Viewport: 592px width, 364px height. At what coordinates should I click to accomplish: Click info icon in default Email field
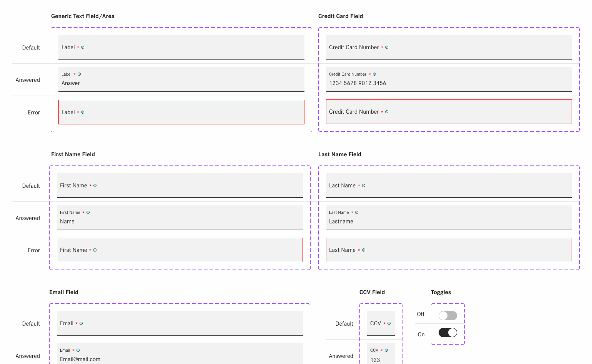[81, 323]
